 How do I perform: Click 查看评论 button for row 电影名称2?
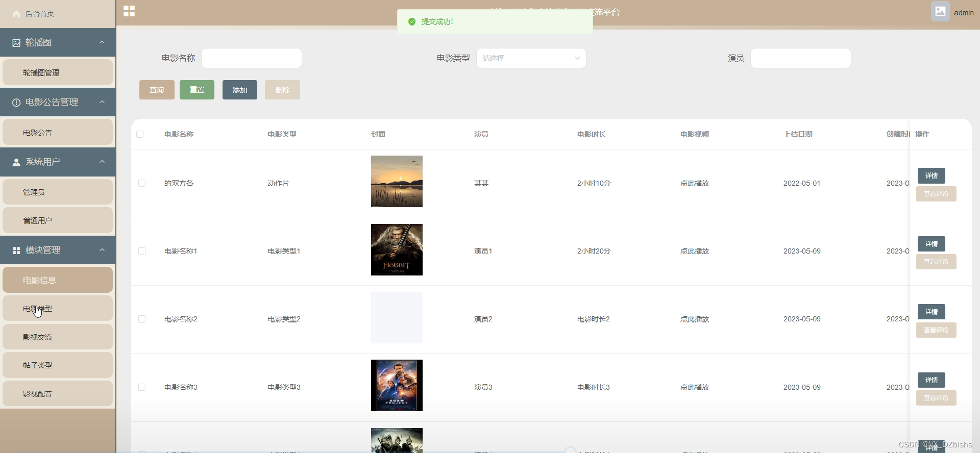coord(936,330)
